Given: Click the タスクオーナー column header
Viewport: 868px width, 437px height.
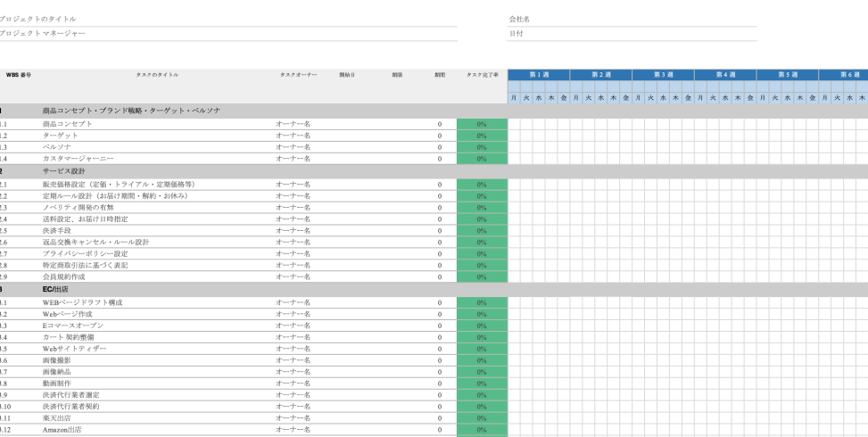Looking at the screenshot, I should 297,75.
